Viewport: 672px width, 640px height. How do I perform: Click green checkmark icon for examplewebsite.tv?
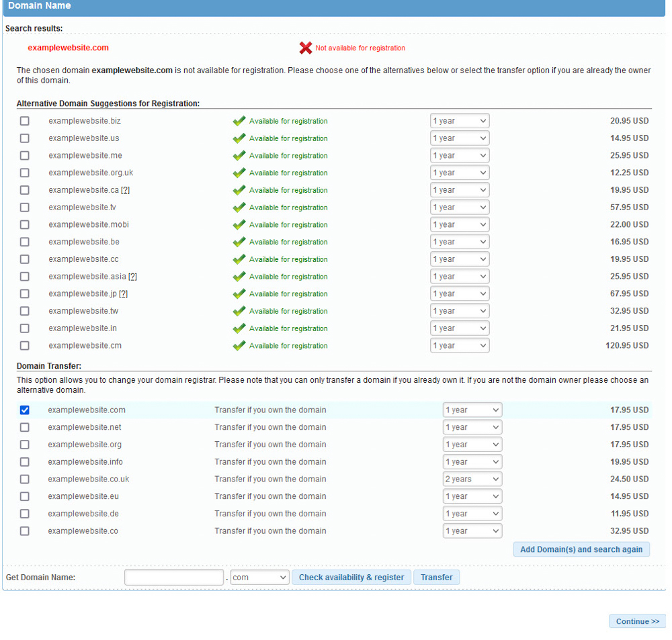pos(239,208)
